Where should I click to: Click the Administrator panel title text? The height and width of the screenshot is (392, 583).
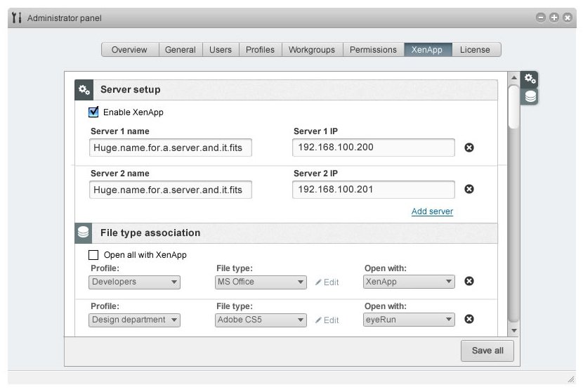(x=65, y=18)
